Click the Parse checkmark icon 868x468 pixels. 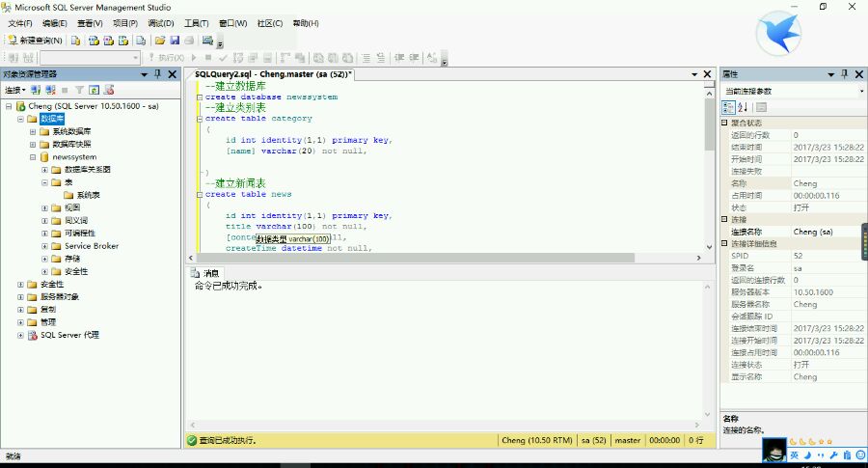click(x=223, y=58)
